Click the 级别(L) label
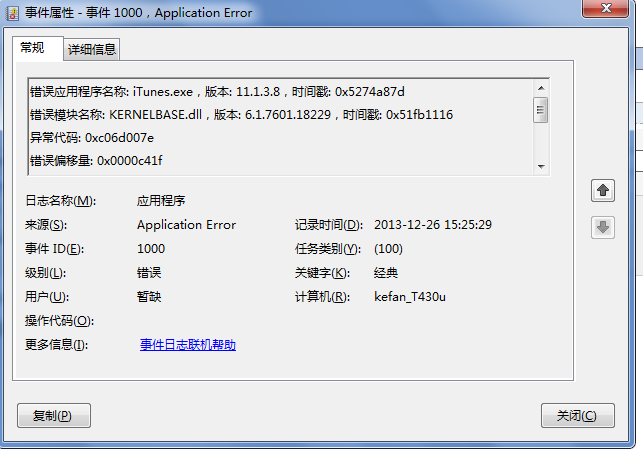This screenshot has width=643, height=455. click(x=46, y=273)
